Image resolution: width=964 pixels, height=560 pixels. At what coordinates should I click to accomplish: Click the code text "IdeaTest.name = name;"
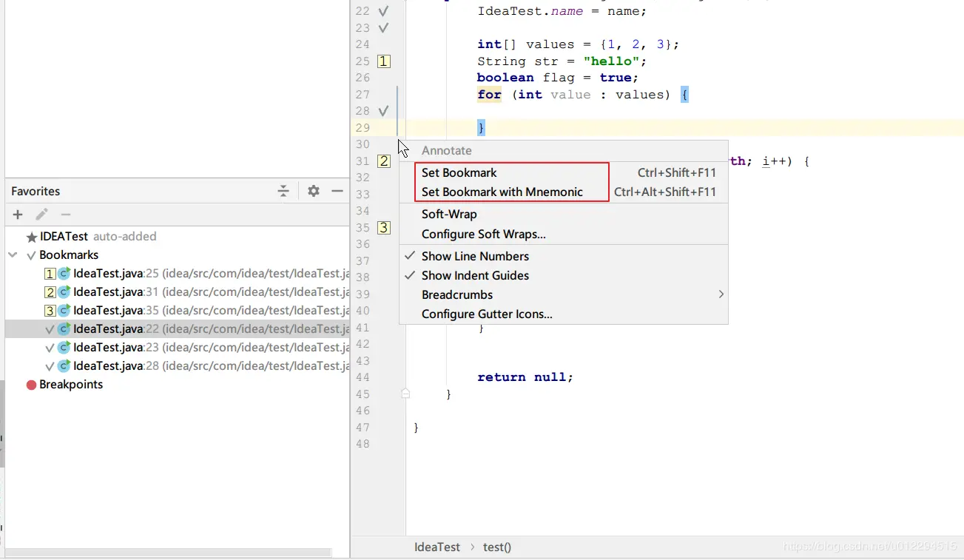point(562,12)
